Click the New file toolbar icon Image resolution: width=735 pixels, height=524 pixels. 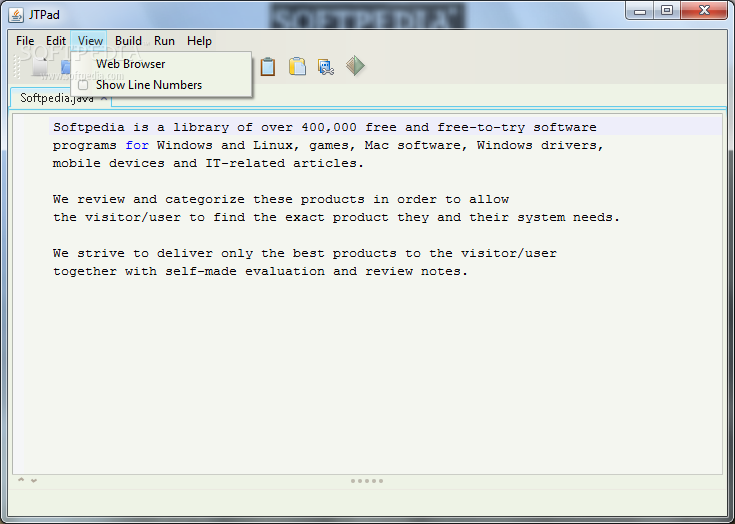tap(40, 66)
